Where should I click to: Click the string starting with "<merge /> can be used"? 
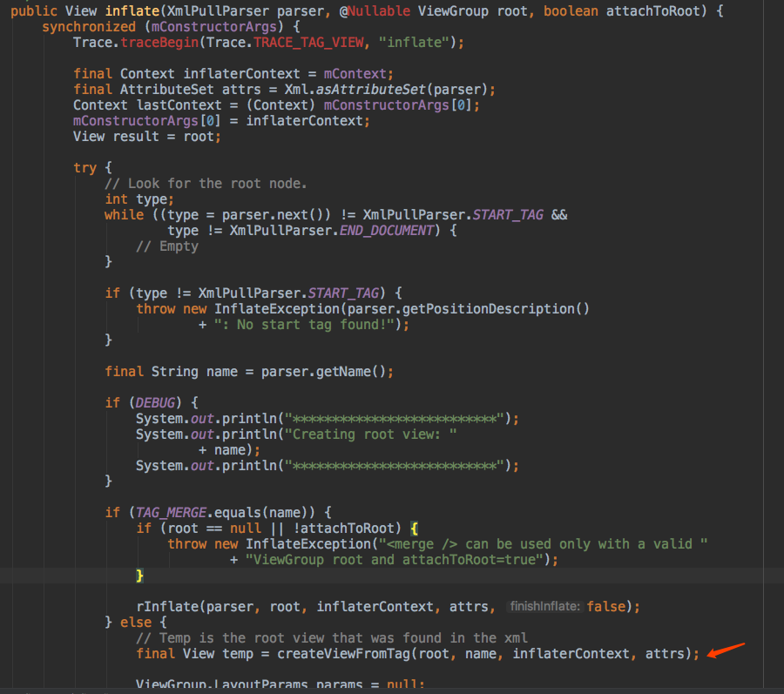pyautogui.click(x=543, y=544)
